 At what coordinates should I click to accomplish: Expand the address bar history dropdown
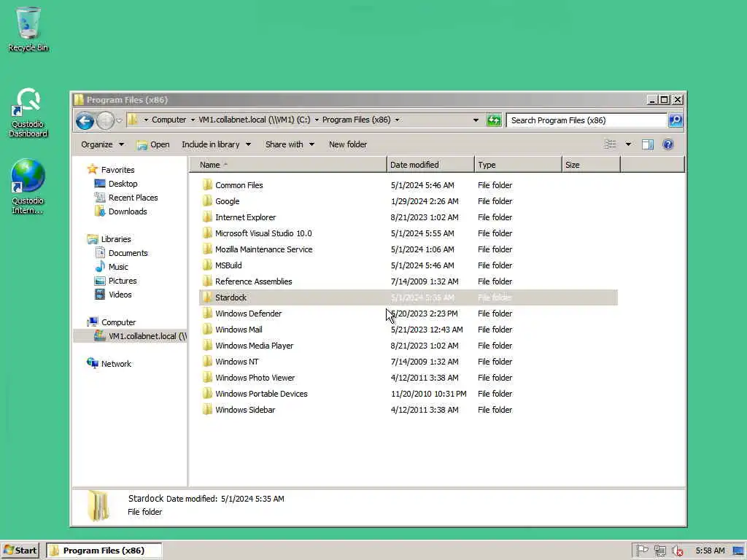pyautogui.click(x=476, y=120)
